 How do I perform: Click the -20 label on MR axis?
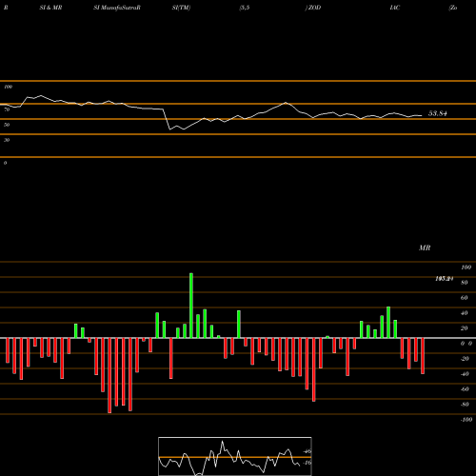click(x=465, y=359)
